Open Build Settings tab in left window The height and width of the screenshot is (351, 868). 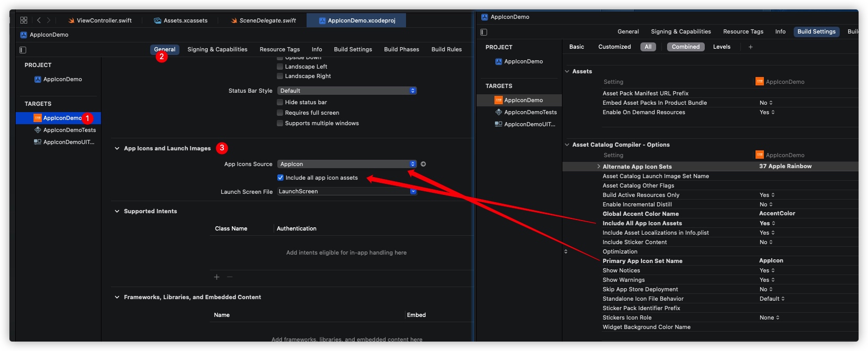[x=353, y=49]
